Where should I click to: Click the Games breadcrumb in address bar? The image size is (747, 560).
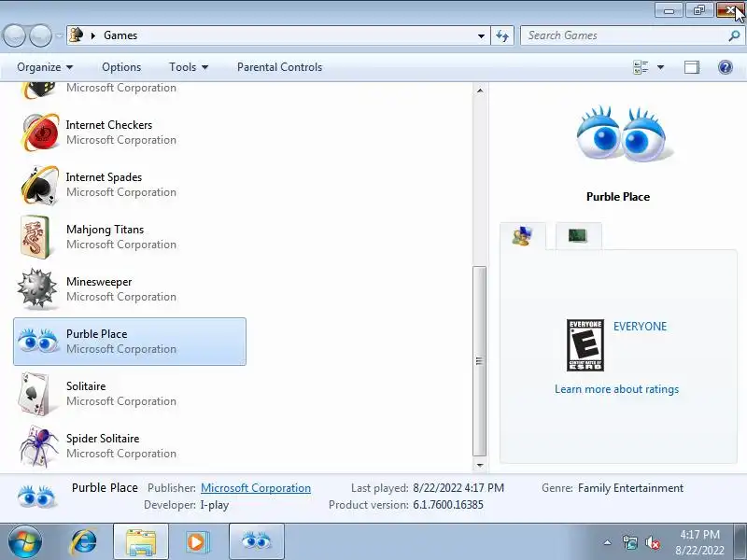coord(120,35)
